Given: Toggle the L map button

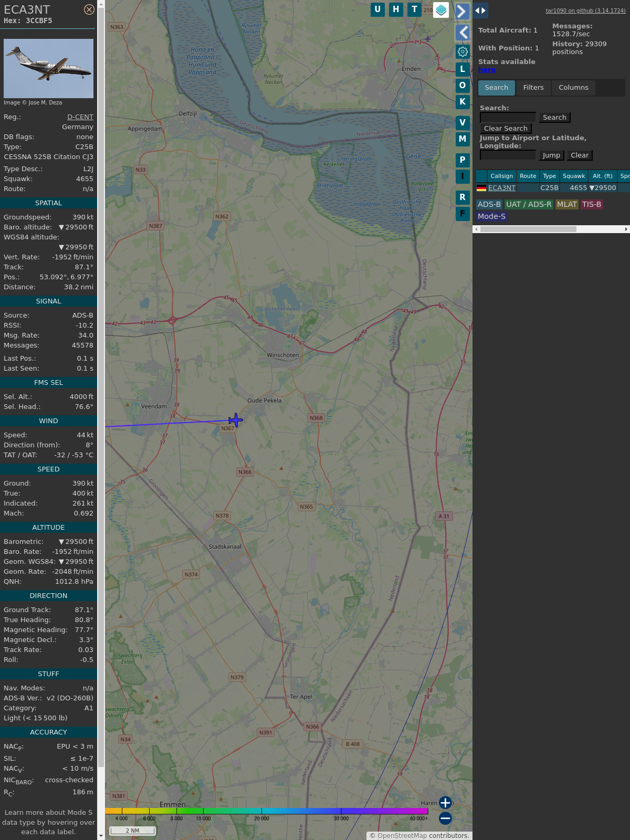Looking at the screenshot, I should tap(463, 69).
